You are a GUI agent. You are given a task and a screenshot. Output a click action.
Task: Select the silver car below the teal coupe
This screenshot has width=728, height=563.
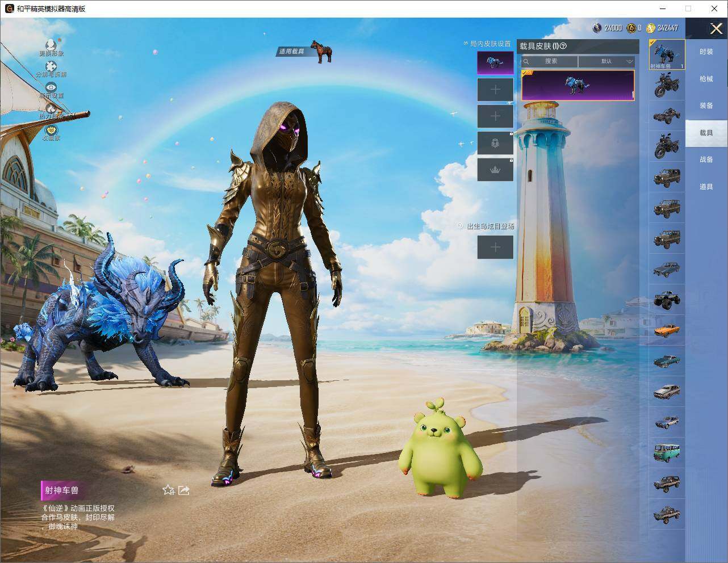pos(667,392)
